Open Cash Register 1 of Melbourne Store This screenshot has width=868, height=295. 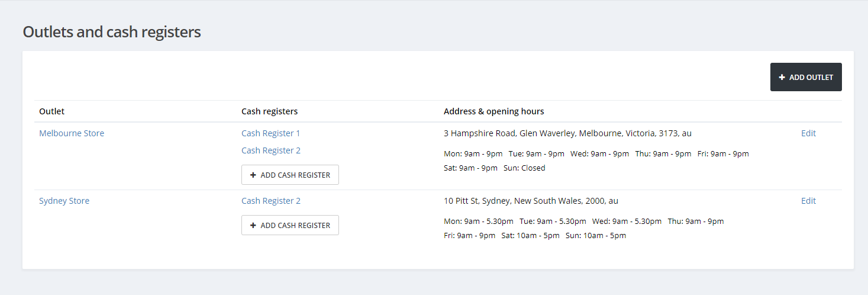[270, 133]
